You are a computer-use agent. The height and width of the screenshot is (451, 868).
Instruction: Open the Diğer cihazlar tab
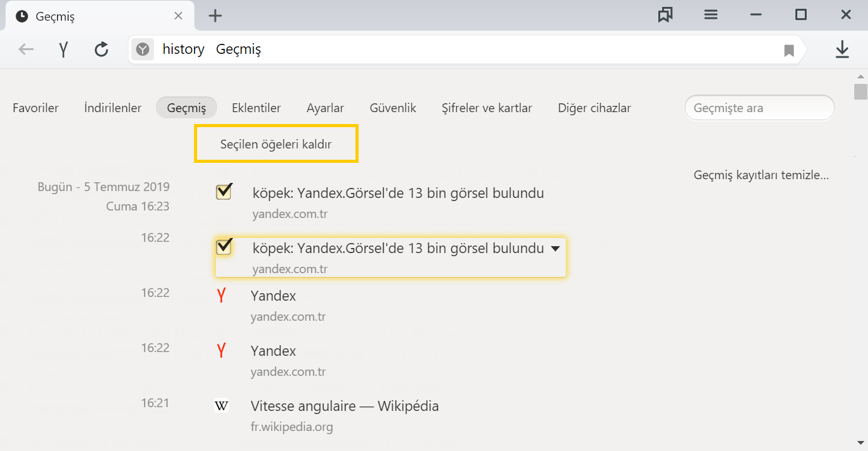tap(595, 108)
